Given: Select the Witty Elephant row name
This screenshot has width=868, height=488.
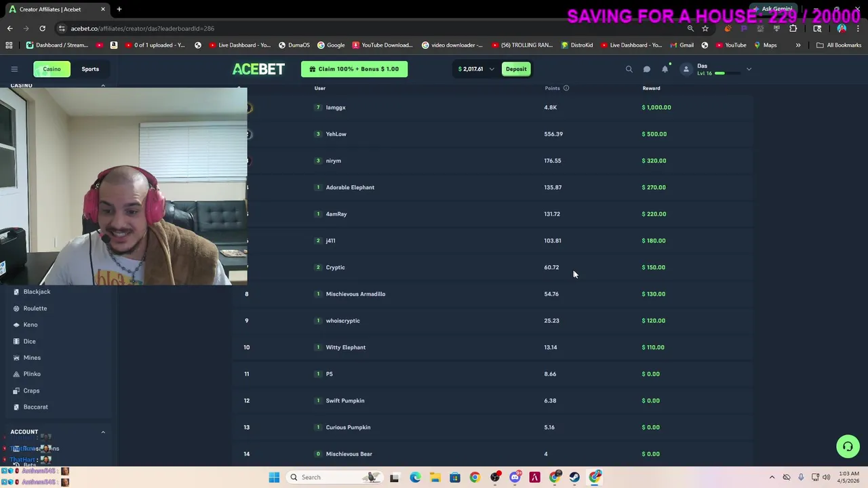Looking at the screenshot, I should [345, 347].
